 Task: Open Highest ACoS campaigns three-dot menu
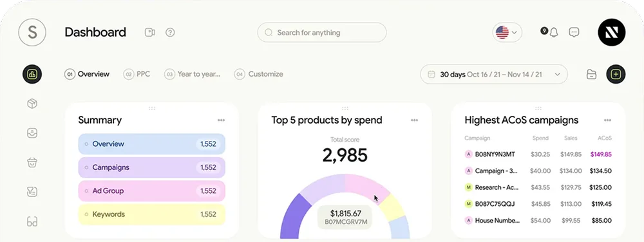coord(607,120)
